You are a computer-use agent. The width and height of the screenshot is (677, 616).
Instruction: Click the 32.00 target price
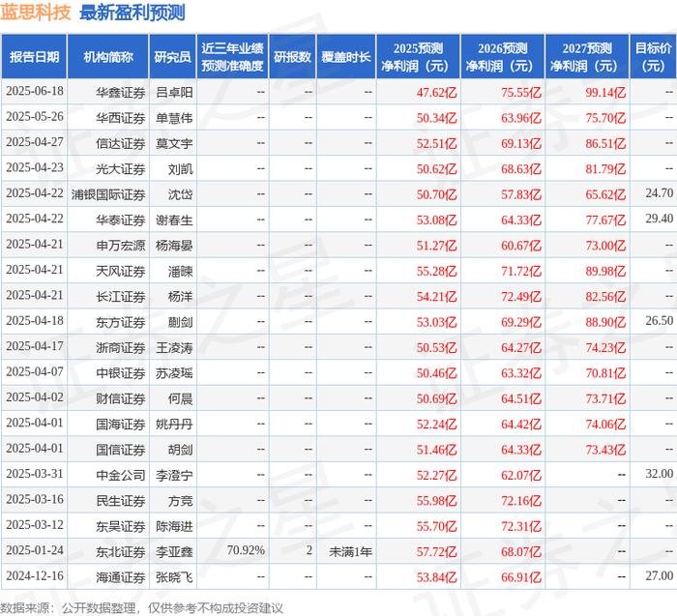coord(660,474)
